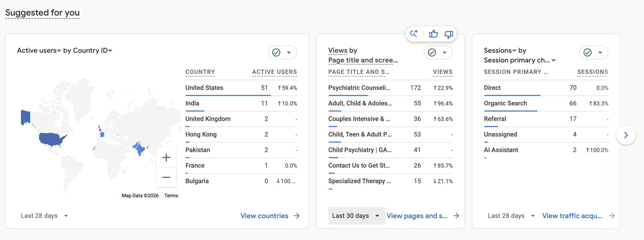Image resolution: width=644 pixels, height=240 pixels.
Task: Click green checkmark on Active users card
Action: click(x=276, y=52)
